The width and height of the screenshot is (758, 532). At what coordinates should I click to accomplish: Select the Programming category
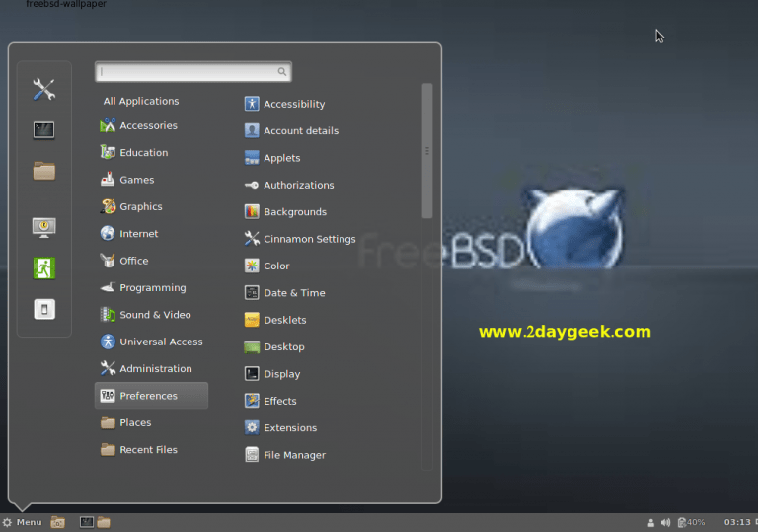143,288
